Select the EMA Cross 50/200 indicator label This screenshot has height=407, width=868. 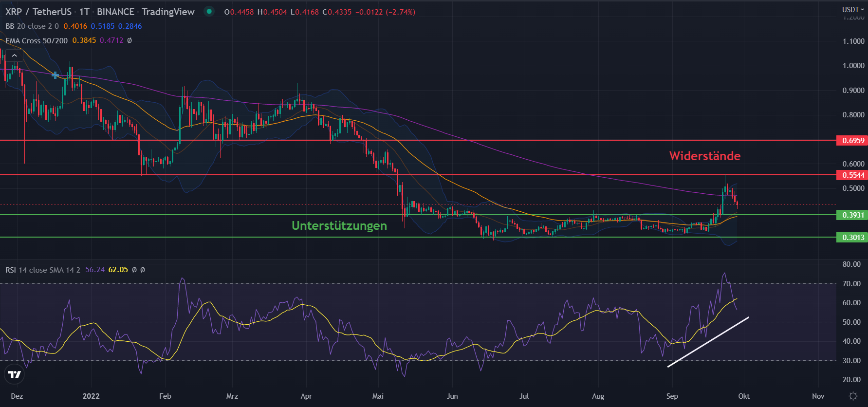tap(37, 40)
